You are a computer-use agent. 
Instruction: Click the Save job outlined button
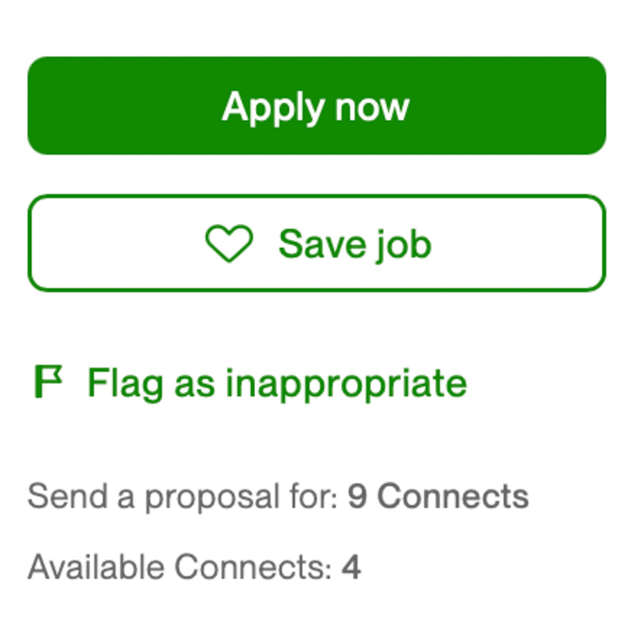pos(317,244)
